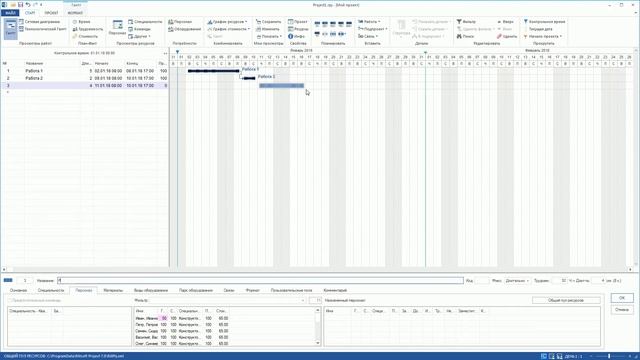Viewport: 640px width, 360px height.
Task: Click Начало column header
Action: pyautogui.click(x=102, y=64)
